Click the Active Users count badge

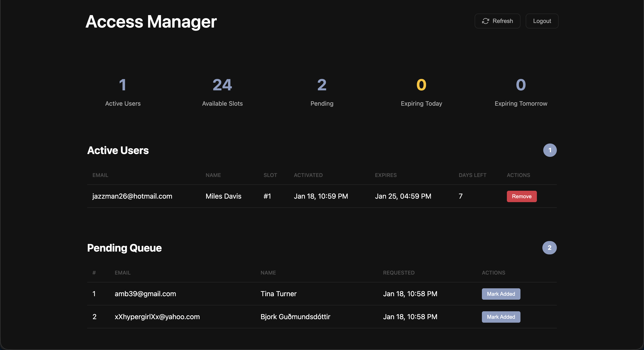(x=550, y=150)
